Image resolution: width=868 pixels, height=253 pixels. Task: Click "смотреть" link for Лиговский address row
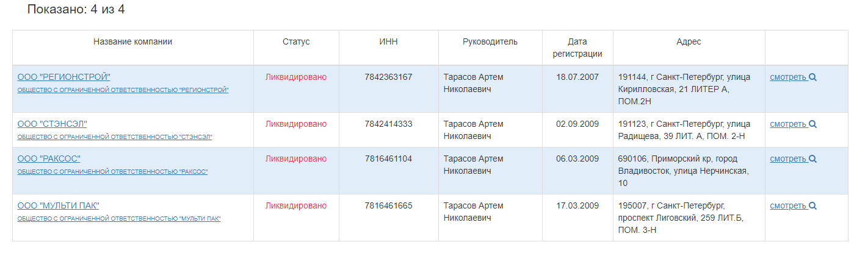click(x=789, y=206)
